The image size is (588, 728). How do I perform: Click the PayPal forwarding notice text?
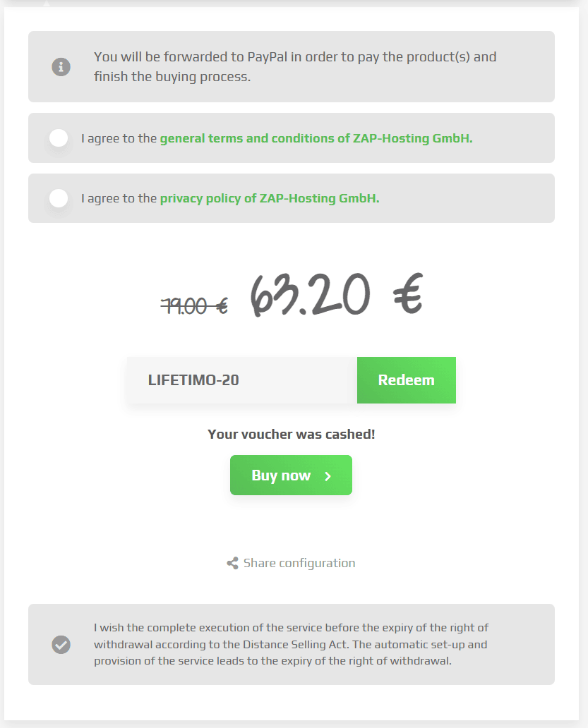tap(295, 67)
